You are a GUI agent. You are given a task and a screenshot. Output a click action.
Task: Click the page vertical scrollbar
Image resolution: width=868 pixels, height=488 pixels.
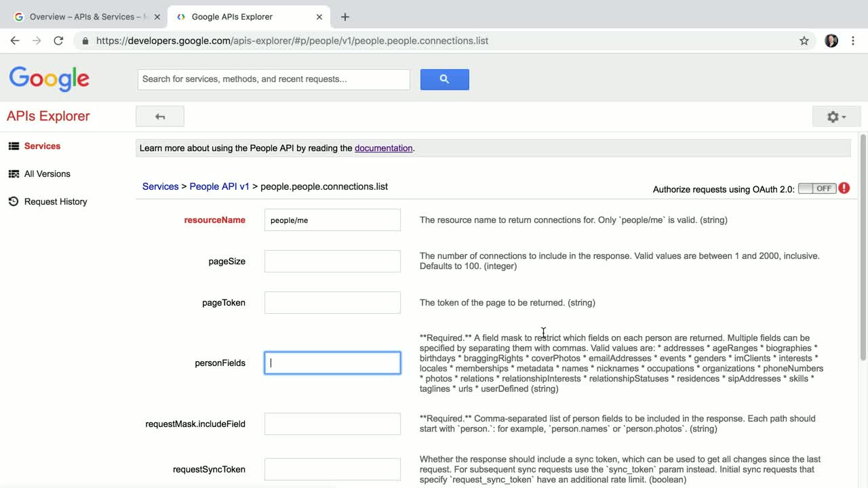click(863, 247)
